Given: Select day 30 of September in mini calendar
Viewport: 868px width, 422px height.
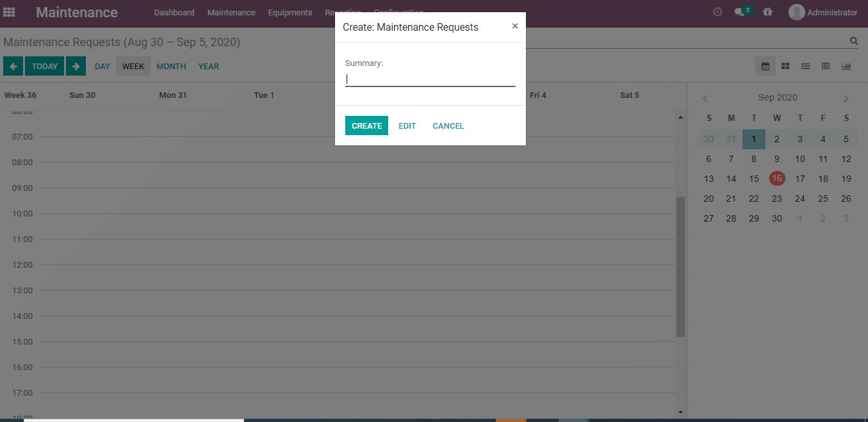Looking at the screenshot, I should [777, 218].
